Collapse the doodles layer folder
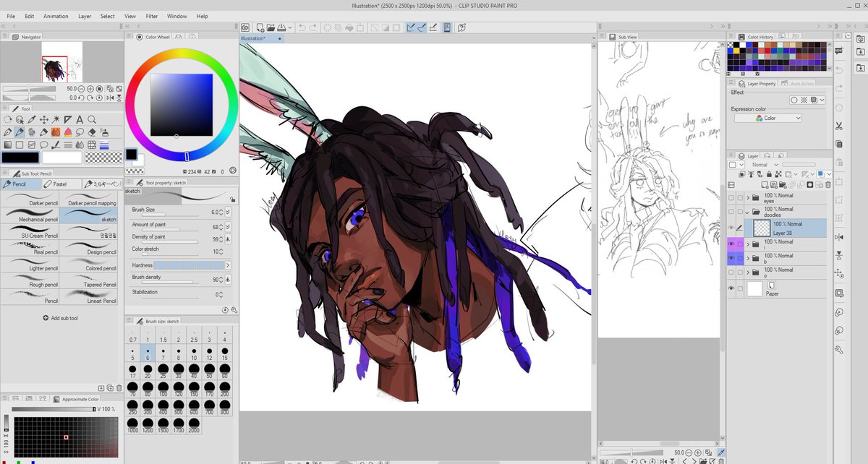Viewport: 868px width, 464px height. click(x=748, y=212)
